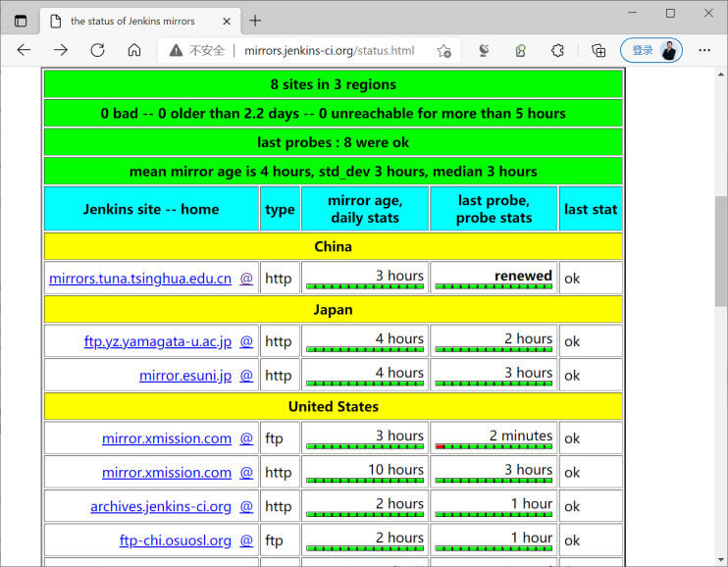Open ftp-chi.osuosl.org link

(x=175, y=541)
